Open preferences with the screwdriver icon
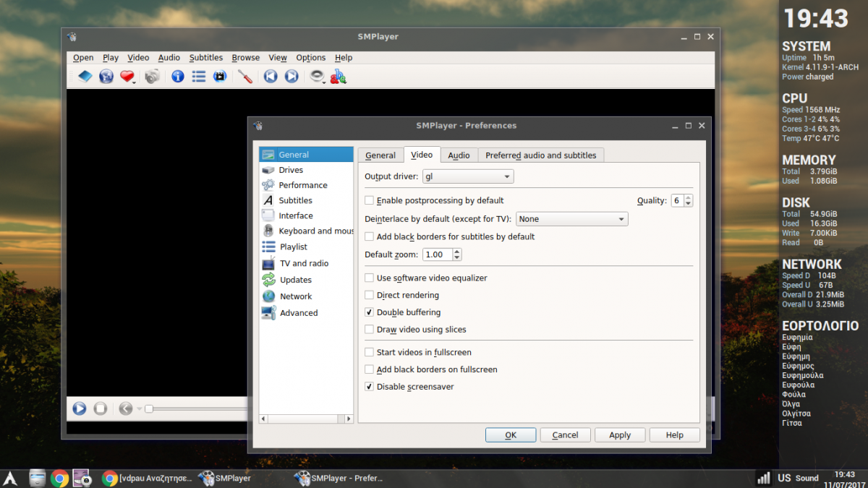 [x=245, y=76]
